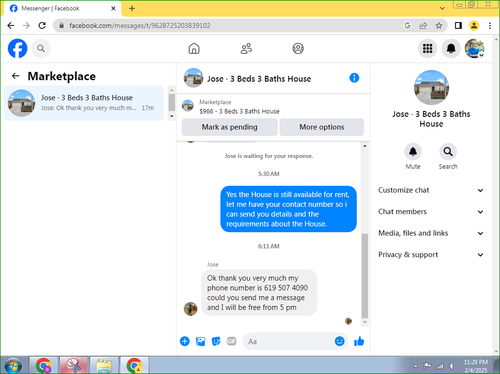Image resolution: width=500 pixels, height=374 pixels.
Task: Bookmark this page star icon
Action: tap(439, 26)
